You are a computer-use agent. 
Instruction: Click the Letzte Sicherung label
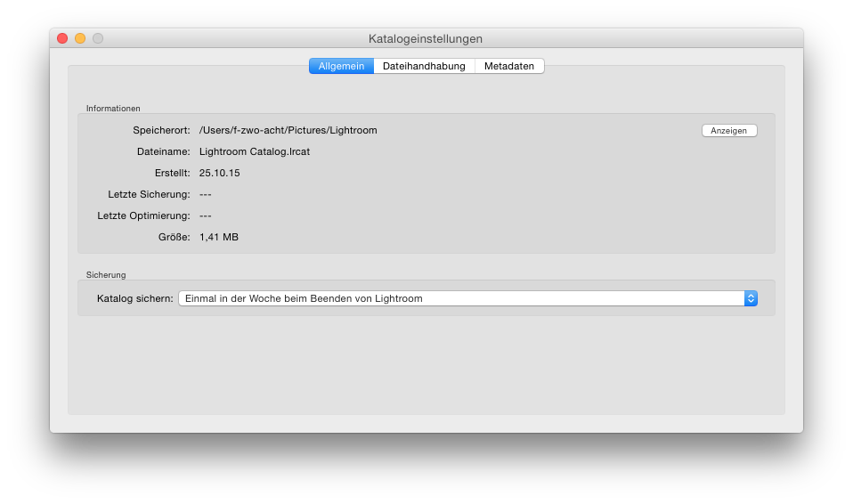149,194
